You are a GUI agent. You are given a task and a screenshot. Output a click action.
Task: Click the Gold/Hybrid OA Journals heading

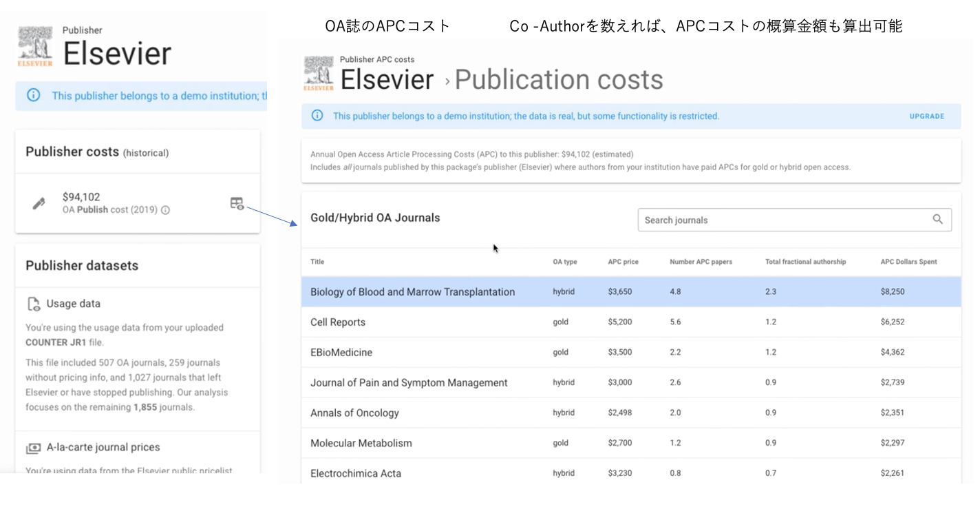coord(375,218)
